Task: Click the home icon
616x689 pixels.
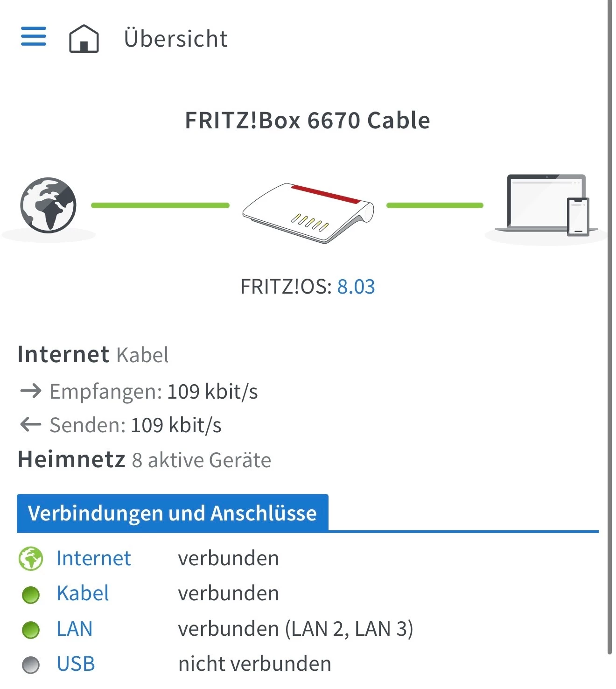Action: click(84, 38)
